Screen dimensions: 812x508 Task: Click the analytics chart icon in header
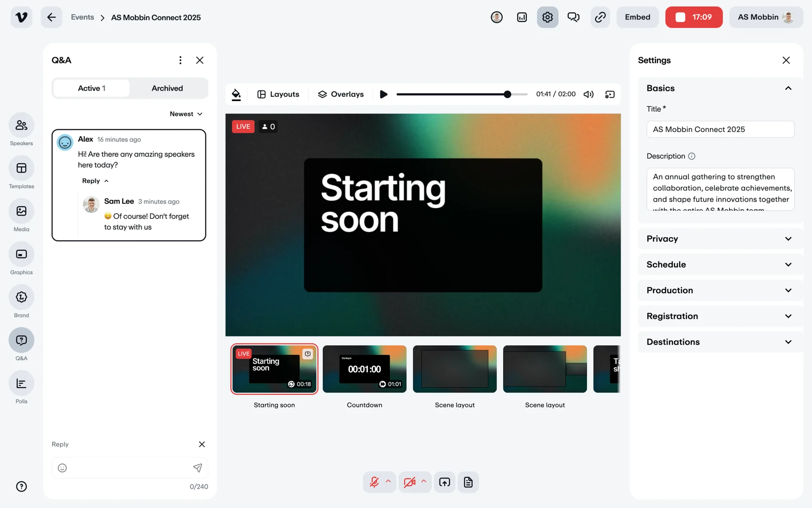point(522,17)
